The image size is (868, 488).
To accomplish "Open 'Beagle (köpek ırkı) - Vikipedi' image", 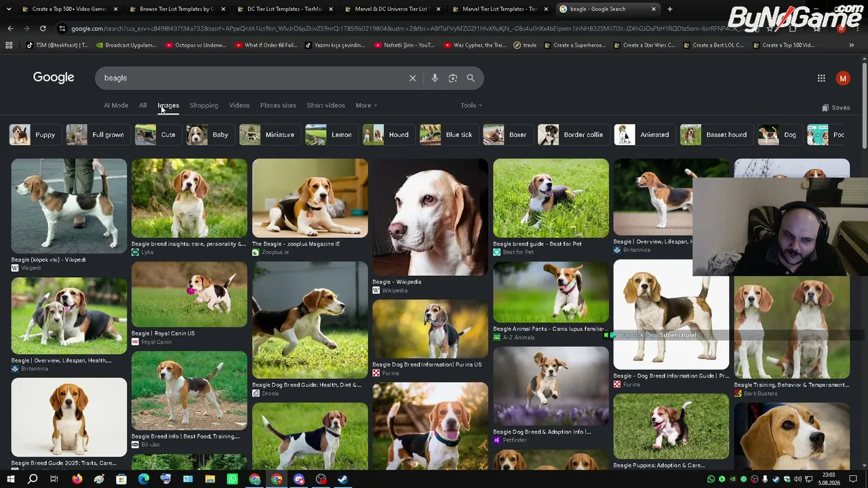I will click(x=68, y=206).
